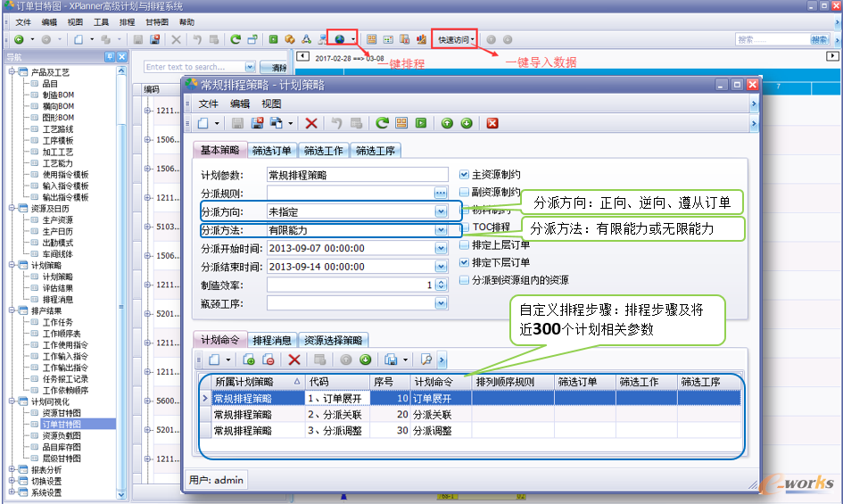Click the globe one-click scheduling icon
The width and height of the screenshot is (843, 504).
340,39
